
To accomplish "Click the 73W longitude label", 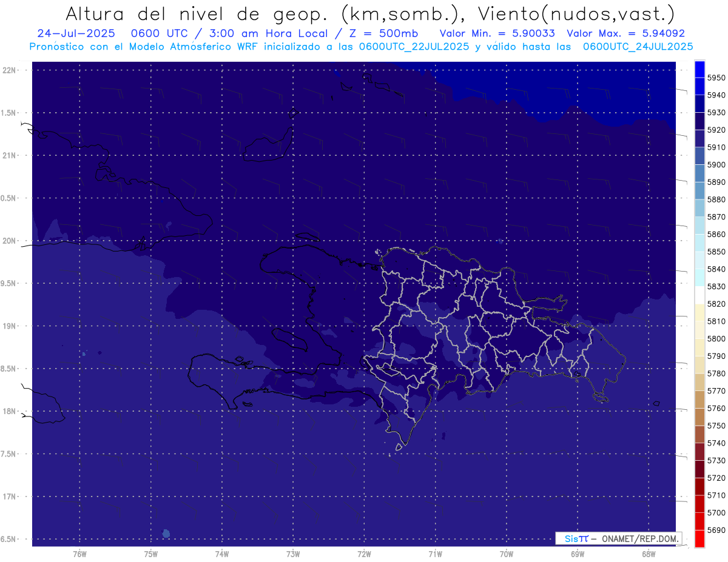I will pyautogui.click(x=293, y=554).
